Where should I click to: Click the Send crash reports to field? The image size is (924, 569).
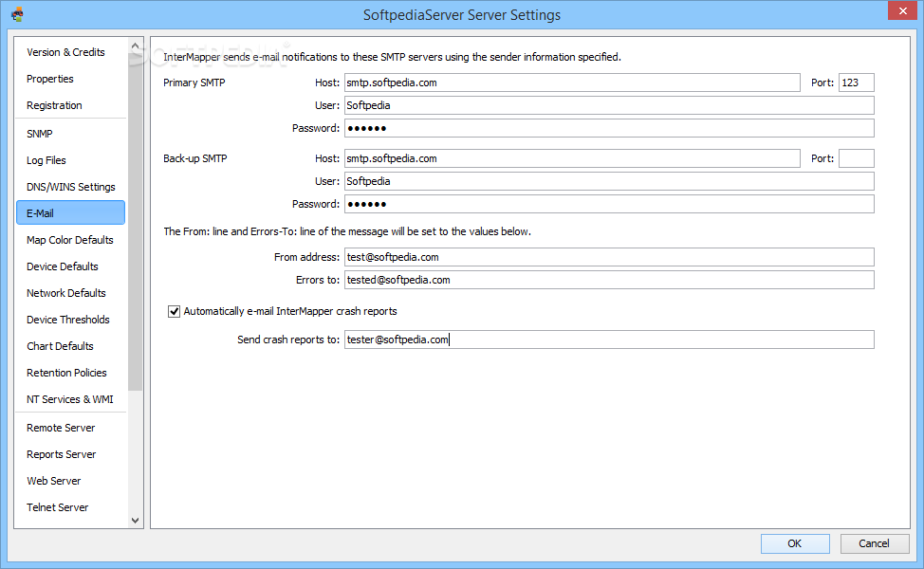click(x=609, y=340)
